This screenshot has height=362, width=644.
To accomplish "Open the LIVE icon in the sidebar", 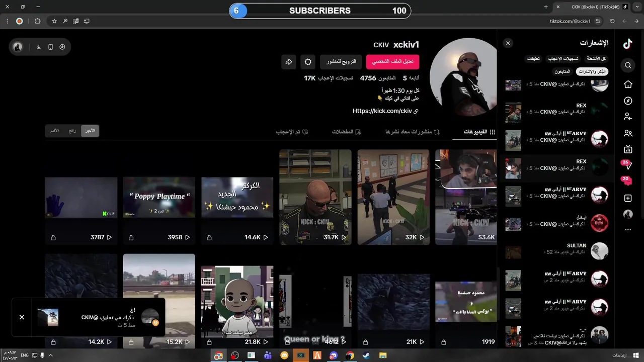I will (x=628, y=149).
